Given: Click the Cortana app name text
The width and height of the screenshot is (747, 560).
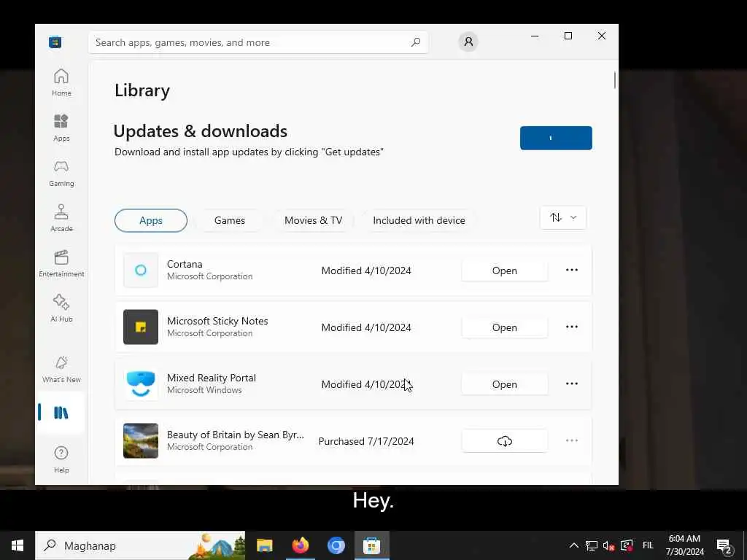Looking at the screenshot, I should (185, 264).
